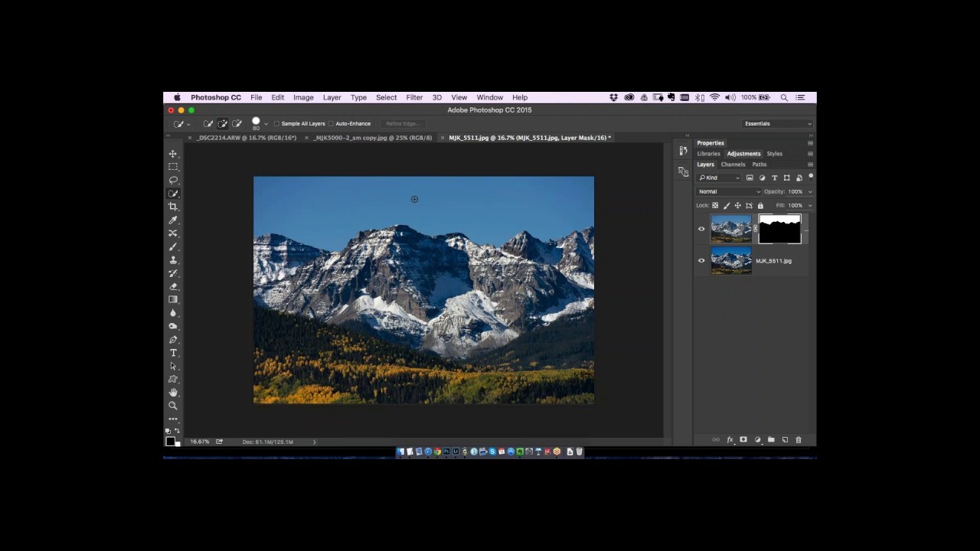The image size is (980, 551).
Task: Open Opacity slider dropdown arrow
Action: [810, 191]
